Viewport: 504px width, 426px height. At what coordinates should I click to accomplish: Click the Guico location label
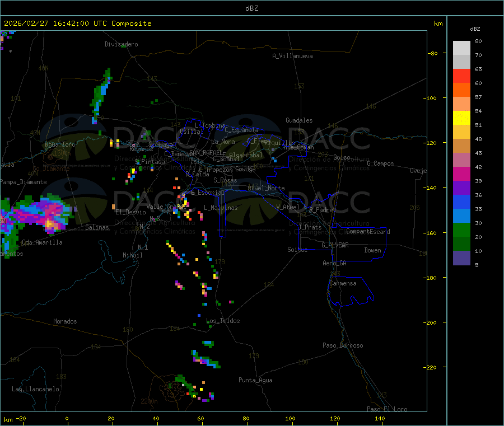pyautogui.click(x=342, y=157)
